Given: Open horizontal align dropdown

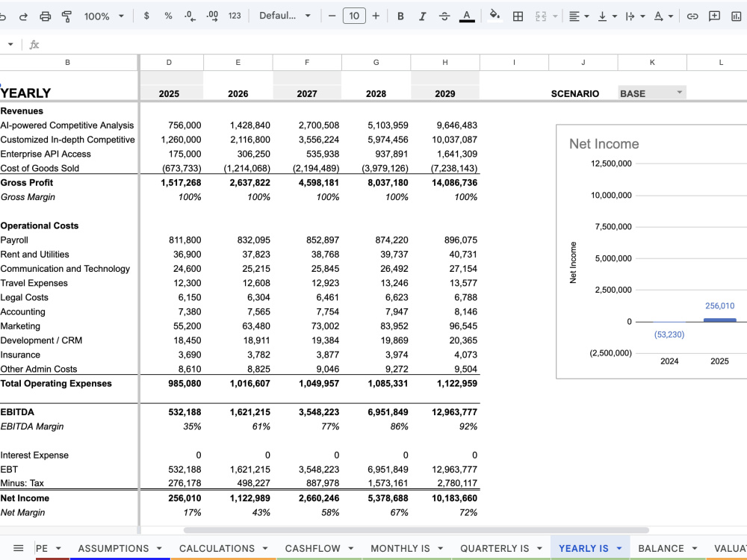Looking at the screenshot, I should click(579, 16).
